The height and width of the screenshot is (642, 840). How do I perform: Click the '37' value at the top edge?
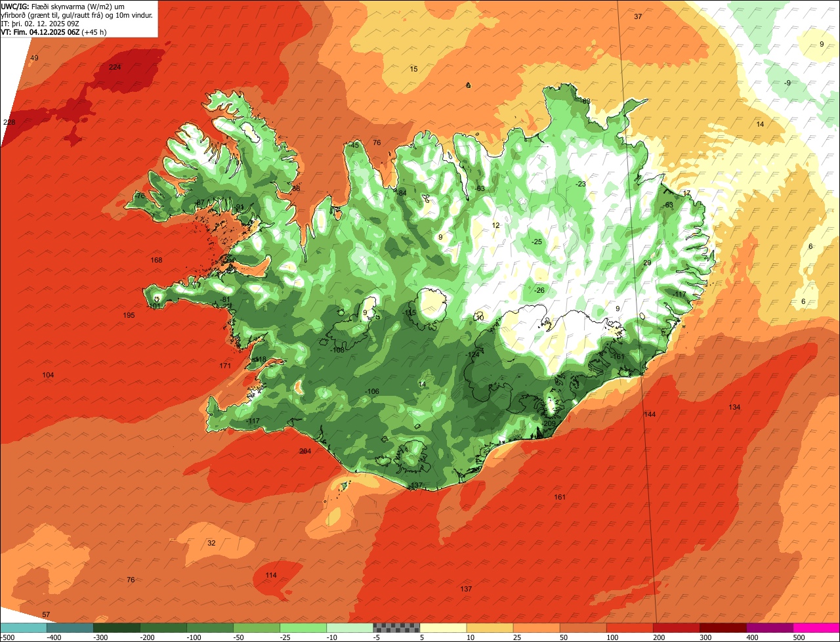638,16
